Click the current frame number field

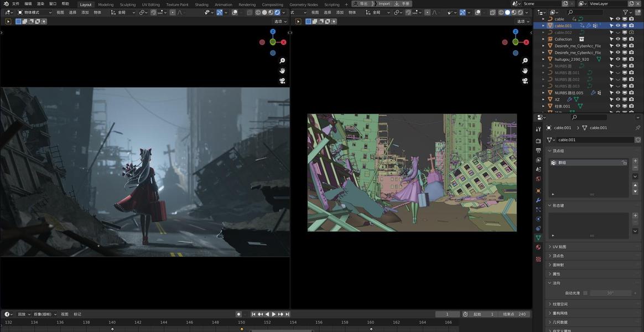click(x=447, y=314)
